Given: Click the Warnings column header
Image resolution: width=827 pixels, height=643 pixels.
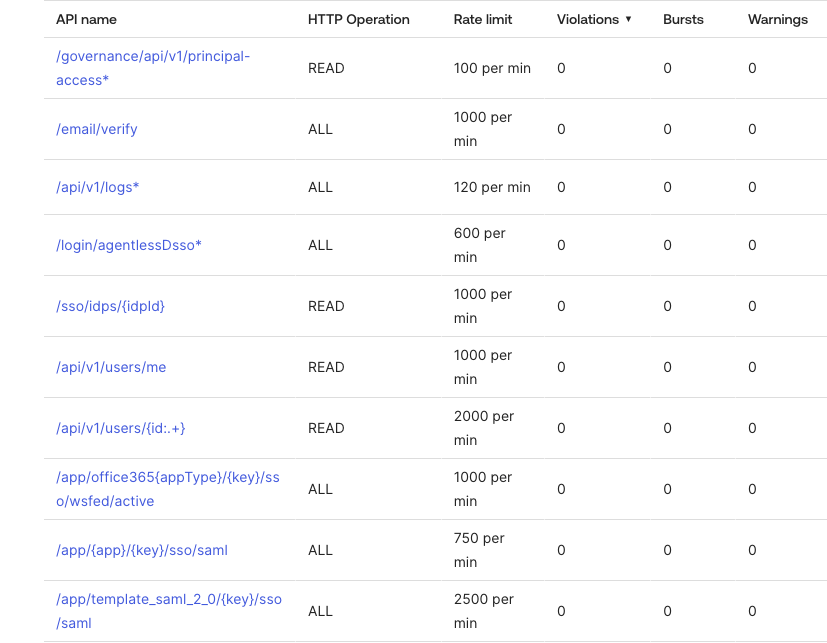Looking at the screenshot, I should tap(777, 19).
